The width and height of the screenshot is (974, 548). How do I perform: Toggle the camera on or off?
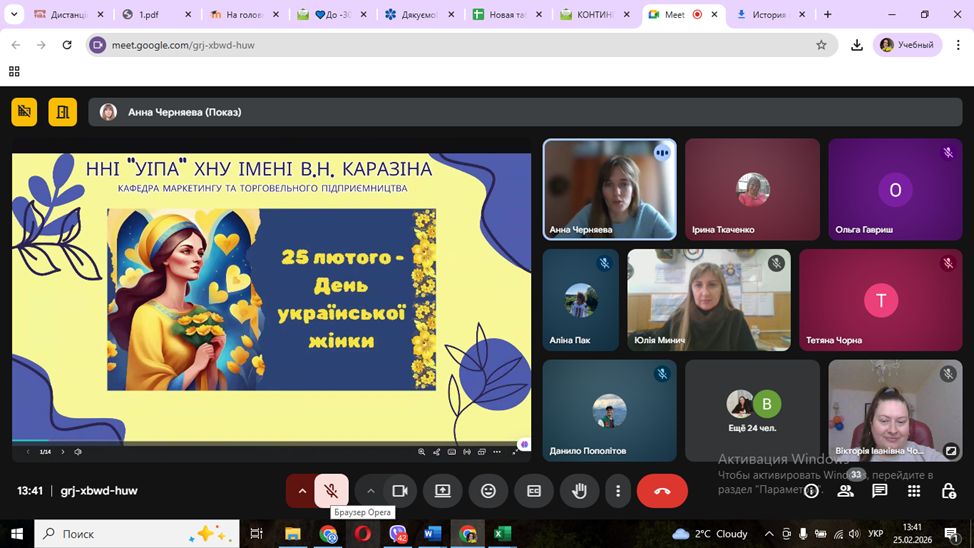point(399,491)
